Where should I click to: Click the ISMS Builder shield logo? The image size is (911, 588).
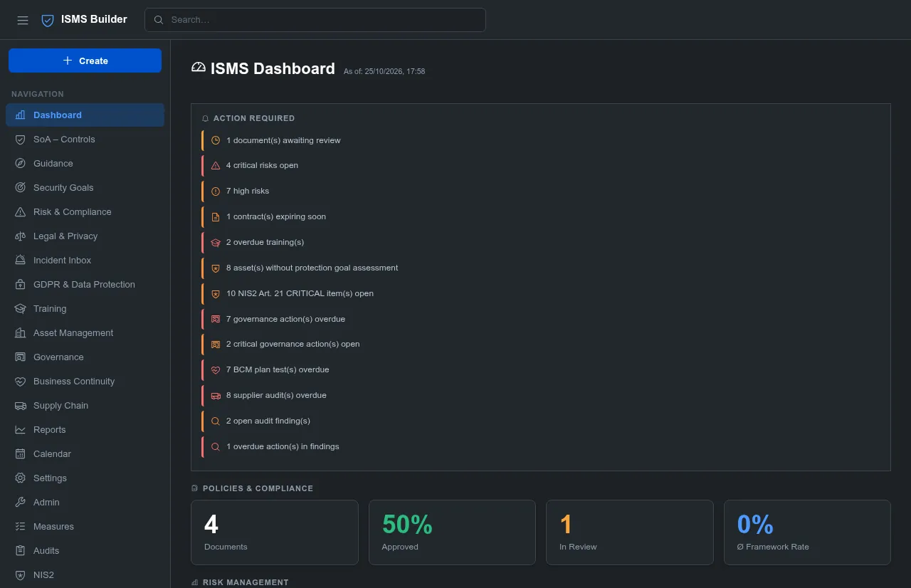click(x=48, y=20)
